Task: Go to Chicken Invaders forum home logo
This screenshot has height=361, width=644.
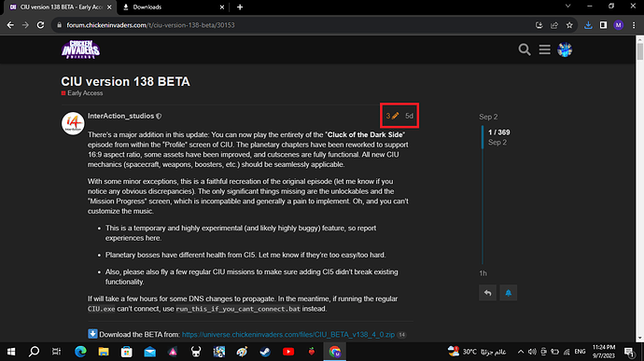Action: click(x=80, y=49)
